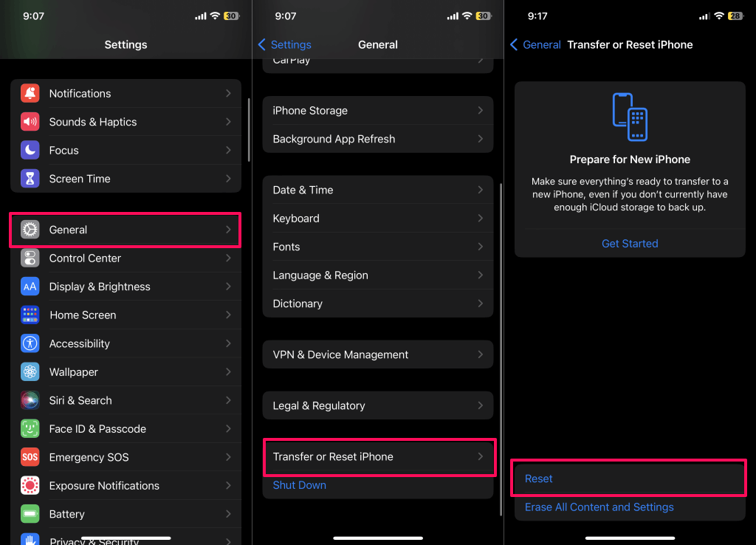The image size is (756, 545).
Task: Tap Erase All Content and Settings
Action: (x=599, y=507)
